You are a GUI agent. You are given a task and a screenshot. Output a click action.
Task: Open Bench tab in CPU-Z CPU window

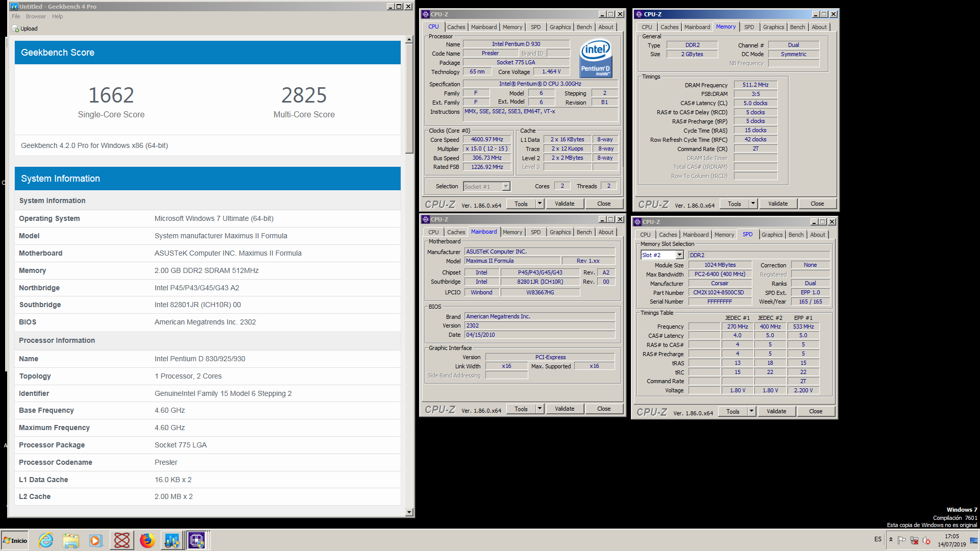point(584,27)
